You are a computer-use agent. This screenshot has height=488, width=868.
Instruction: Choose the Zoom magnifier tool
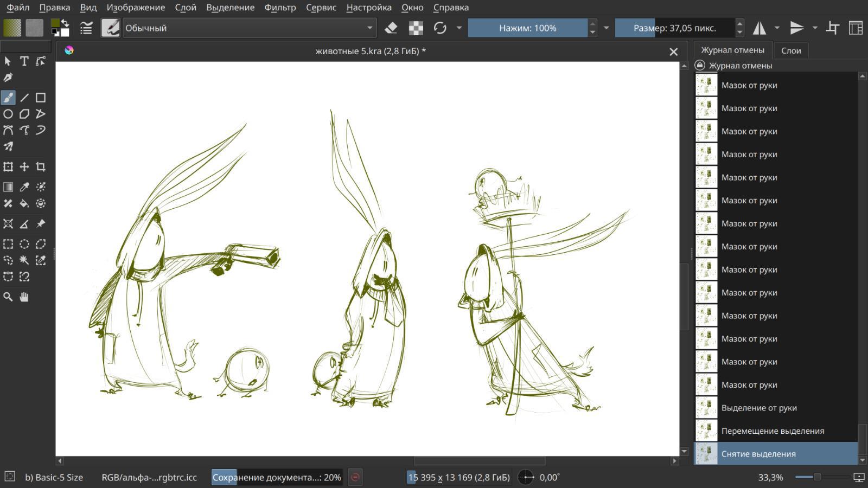point(8,297)
